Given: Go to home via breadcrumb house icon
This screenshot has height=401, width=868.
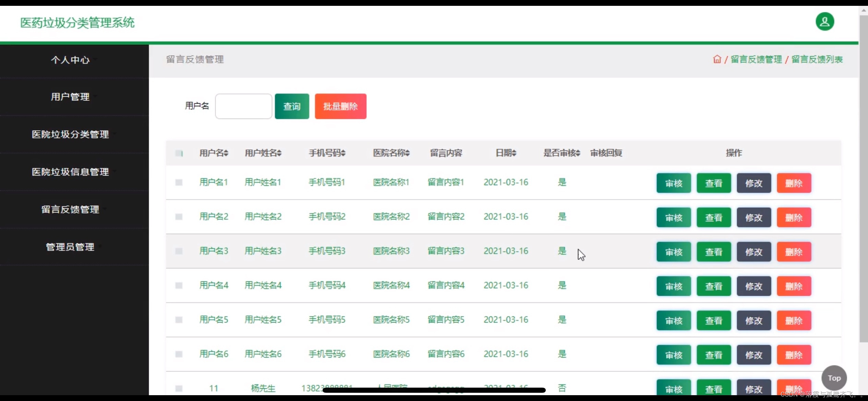Looking at the screenshot, I should 717,59.
